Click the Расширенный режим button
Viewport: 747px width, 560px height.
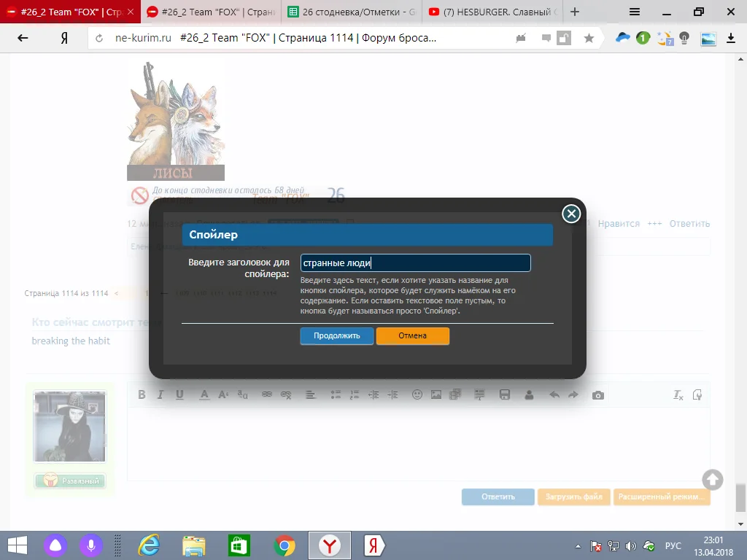coord(662,497)
